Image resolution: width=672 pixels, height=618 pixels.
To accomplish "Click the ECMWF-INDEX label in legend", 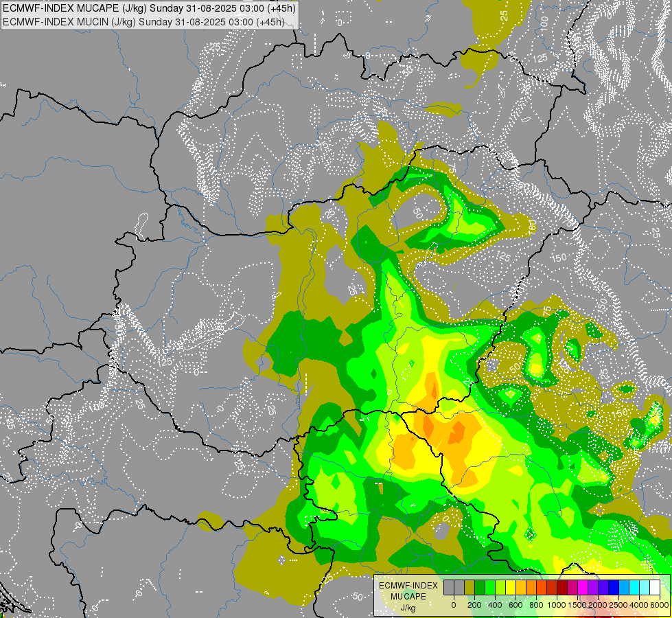I will click(x=408, y=586).
